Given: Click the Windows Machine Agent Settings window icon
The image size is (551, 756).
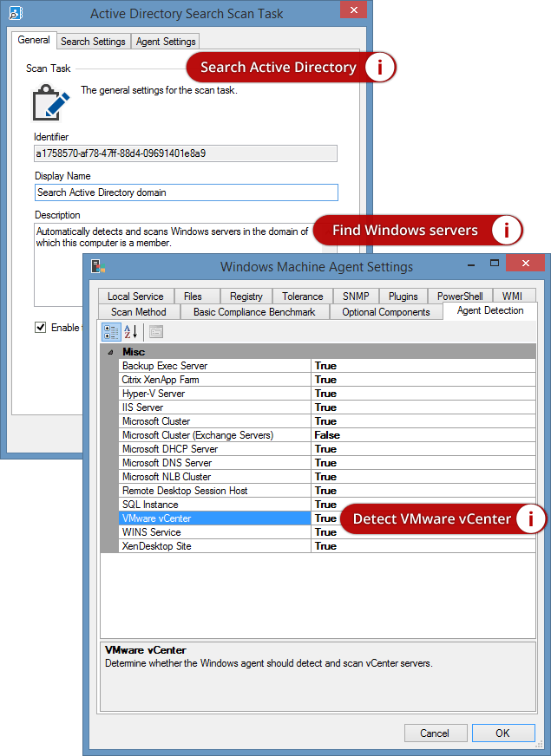Looking at the screenshot, I should (x=98, y=266).
